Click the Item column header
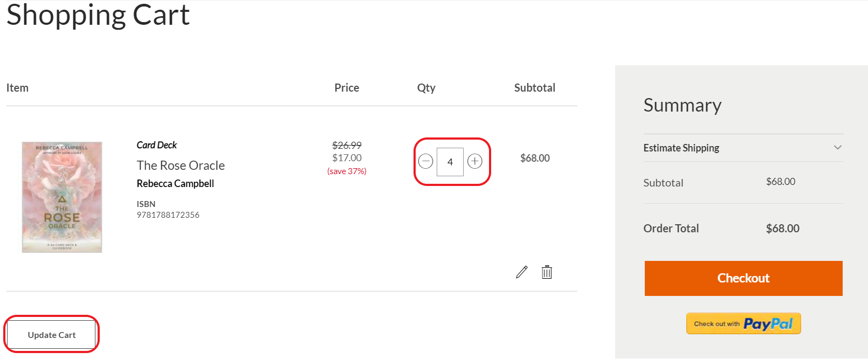Screen dimensions: 868x359 [17, 88]
